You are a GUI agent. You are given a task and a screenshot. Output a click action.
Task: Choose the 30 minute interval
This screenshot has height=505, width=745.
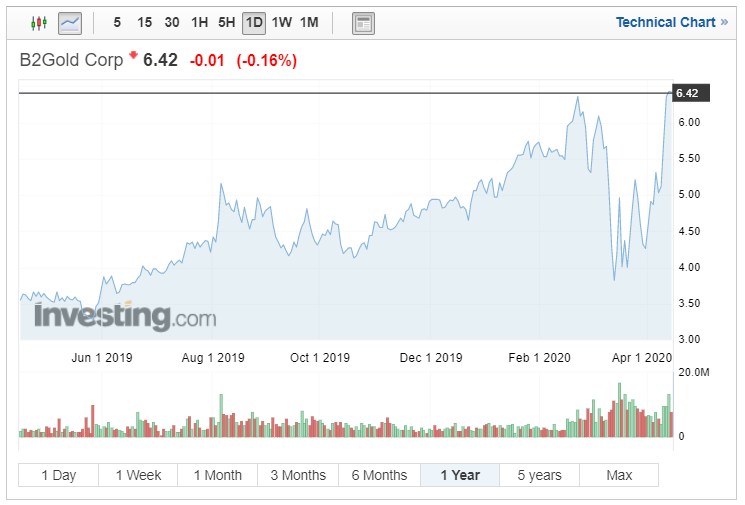(x=172, y=22)
